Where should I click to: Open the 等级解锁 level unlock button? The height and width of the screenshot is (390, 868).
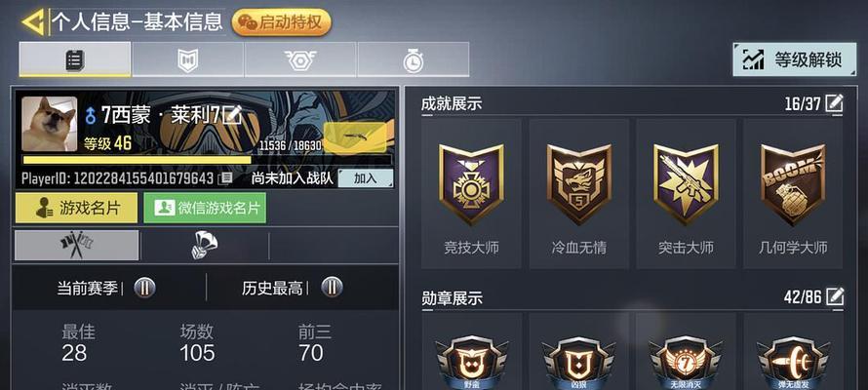[795, 59]
